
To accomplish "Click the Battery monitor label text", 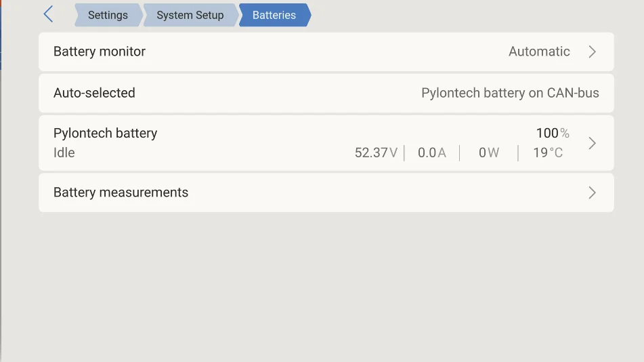I will tap(100, 52).
